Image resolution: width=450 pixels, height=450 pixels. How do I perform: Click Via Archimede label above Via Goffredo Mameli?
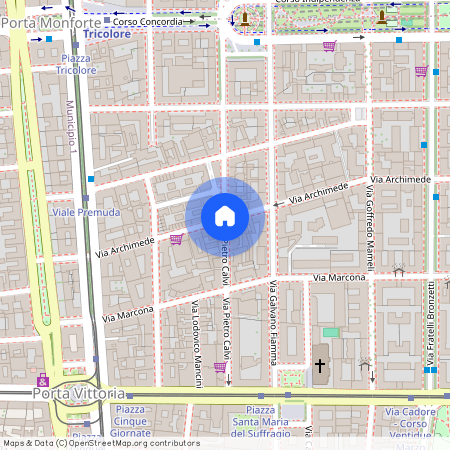click(x=400, y=179)
